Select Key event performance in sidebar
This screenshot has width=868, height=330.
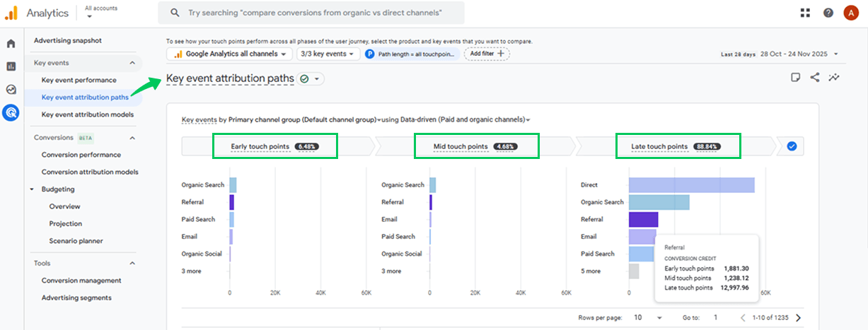click(79, 80)
